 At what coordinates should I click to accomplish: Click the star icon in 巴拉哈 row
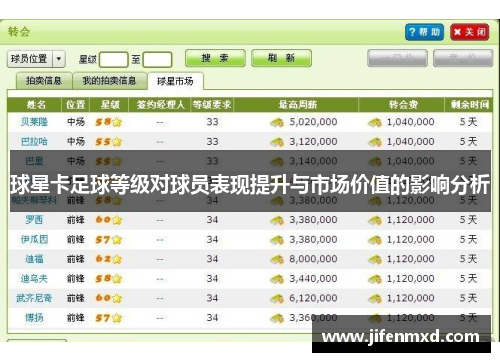pyautogui.click(x=117, y=142)
